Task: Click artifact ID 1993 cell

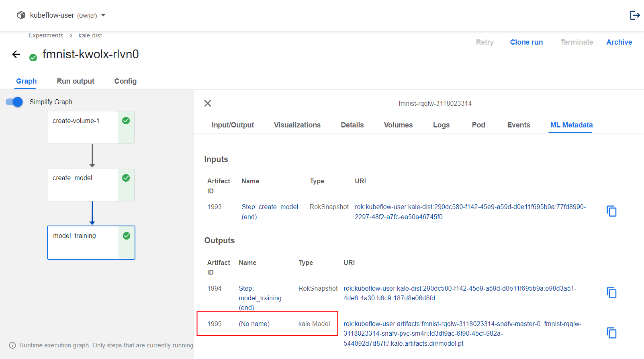Action: click(x=215, y=207)
